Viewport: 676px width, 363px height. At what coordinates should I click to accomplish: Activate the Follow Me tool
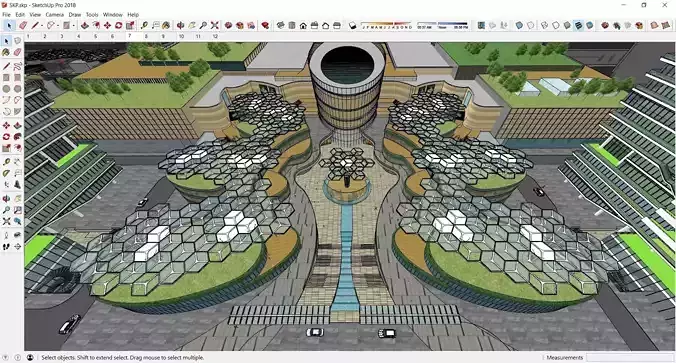[x=17, y=137]
